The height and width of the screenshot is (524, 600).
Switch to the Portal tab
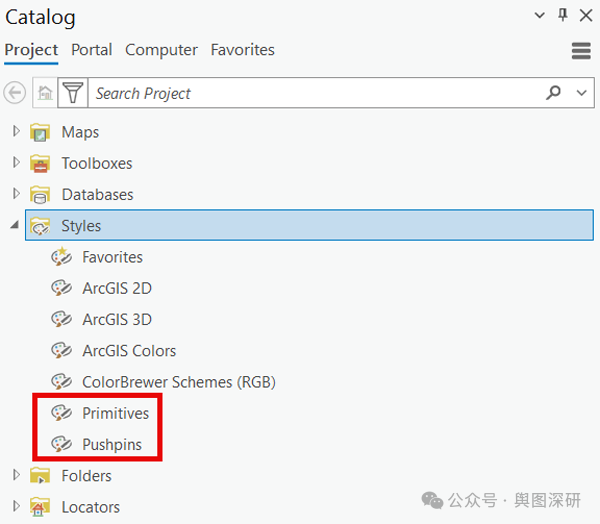(x=91, y=50)
